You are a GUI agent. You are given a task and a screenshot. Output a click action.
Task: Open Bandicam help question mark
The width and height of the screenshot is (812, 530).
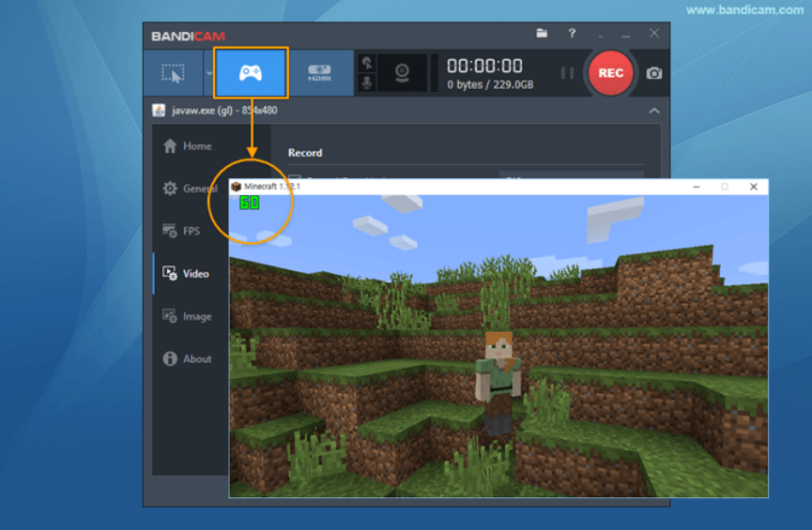pos(572,34)
